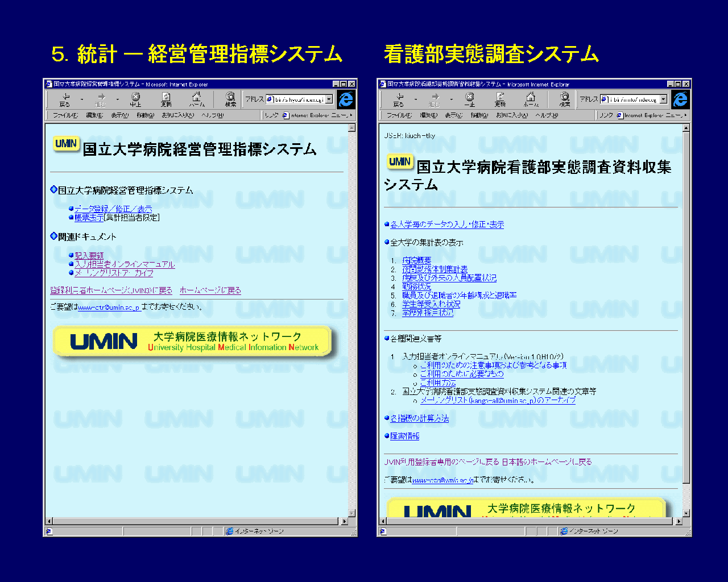Click the Forward (進む) arrow in the right browser
728x582 pixels.
[434, 99]
